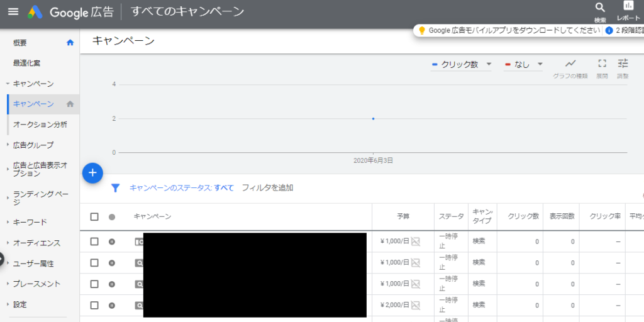The height and width of the screenshot is (322, 644).
Task: Click the campaign type icon in first row
Action: point(139,242)
